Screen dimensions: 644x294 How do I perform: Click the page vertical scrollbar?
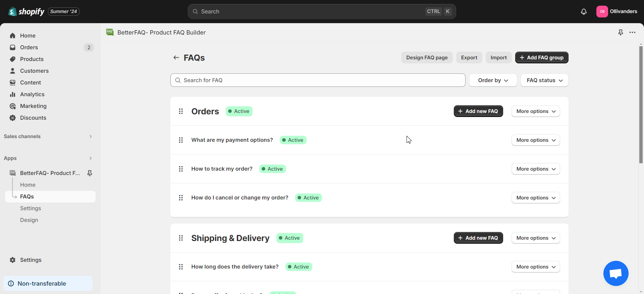tap(641, 105)
